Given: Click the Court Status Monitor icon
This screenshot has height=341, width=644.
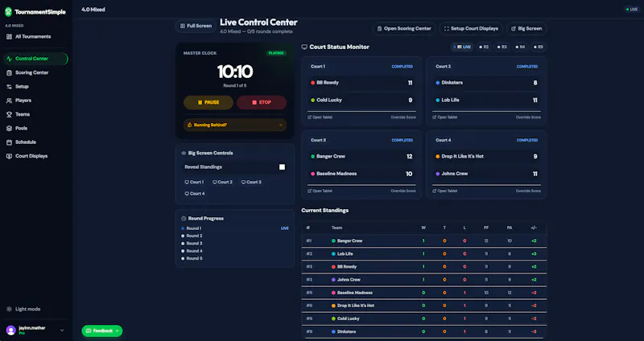Looking at the screenshot, I should pos(304,47).
